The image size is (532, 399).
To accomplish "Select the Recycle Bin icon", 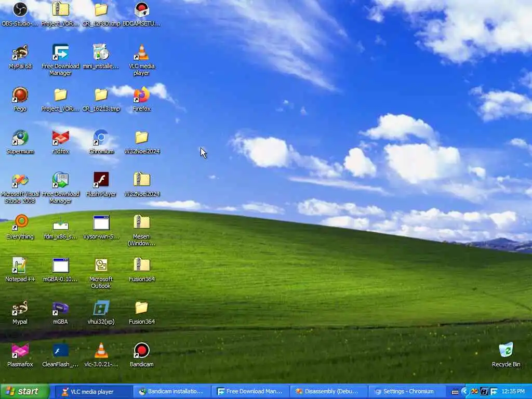I will click(506, 355).
